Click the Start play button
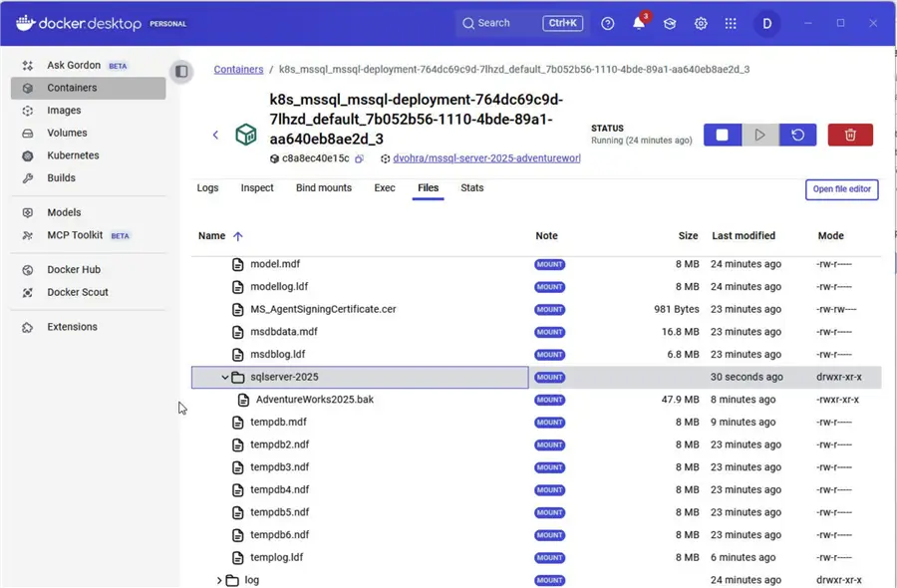Viewport: 897px width, 588px height. click(759, 135)
